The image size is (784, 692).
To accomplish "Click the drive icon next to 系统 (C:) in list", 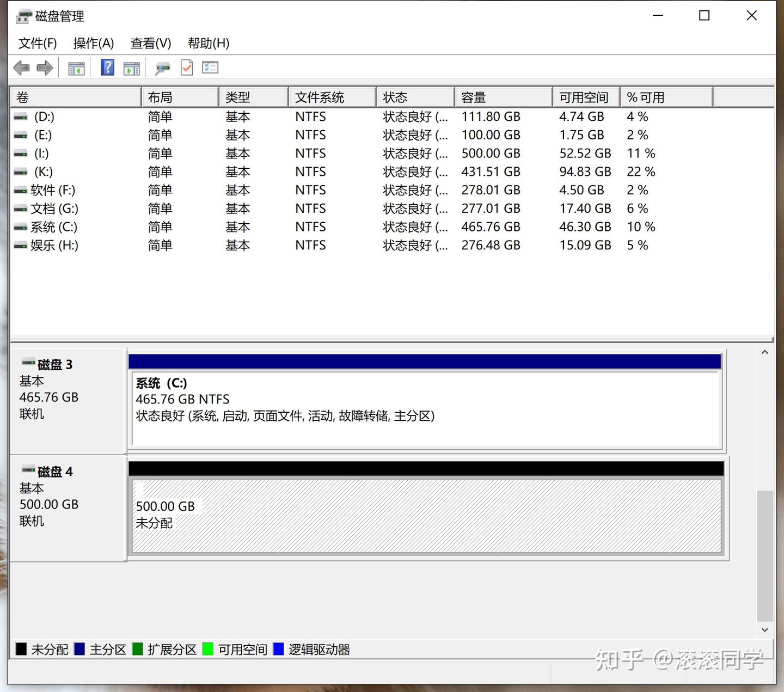I will (x=21, y=228).
